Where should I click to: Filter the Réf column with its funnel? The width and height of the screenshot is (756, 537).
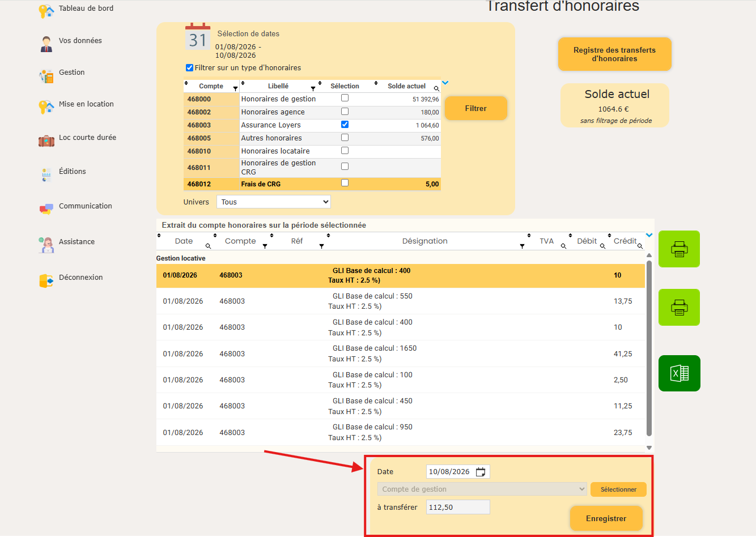pos(321,246)
